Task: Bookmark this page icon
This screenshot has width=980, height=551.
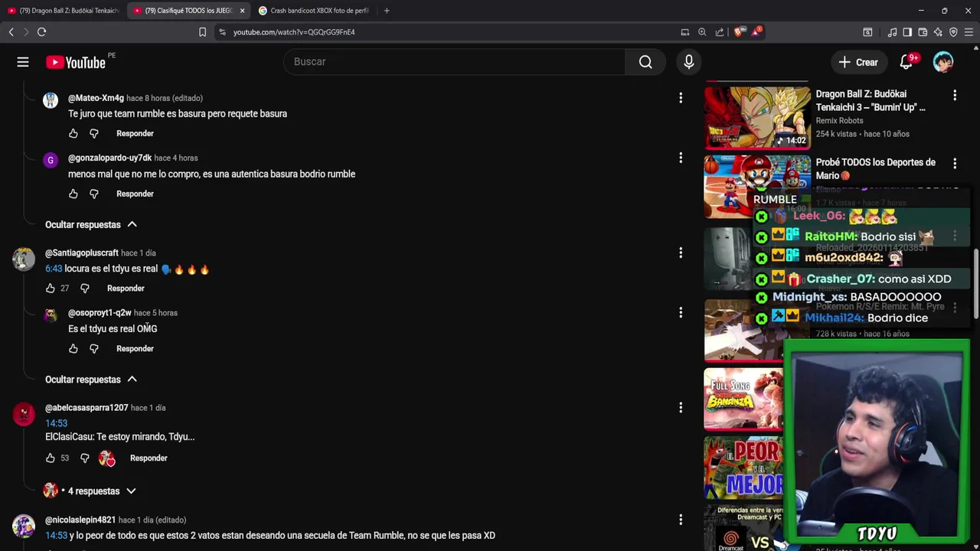Action: pos(202,32)
